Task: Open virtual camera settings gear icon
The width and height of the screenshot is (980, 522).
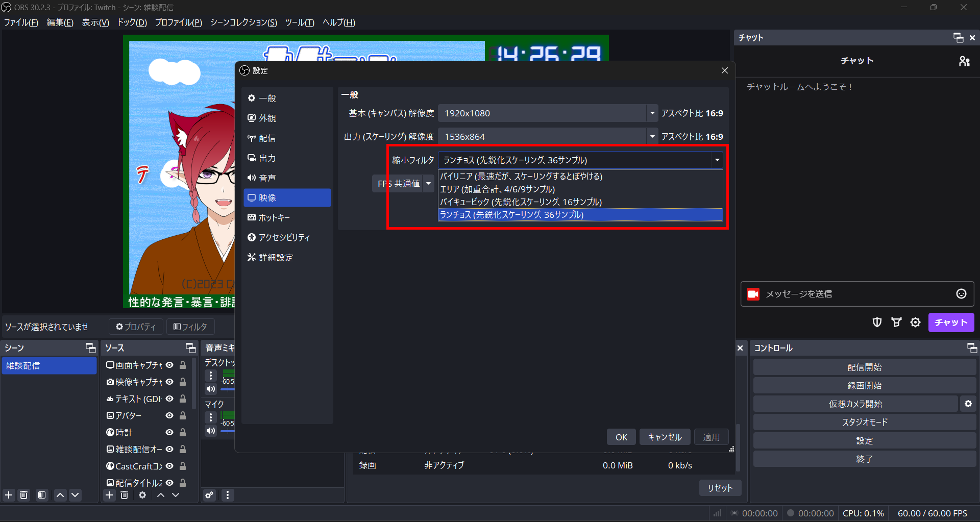Action: coord(968,404)
